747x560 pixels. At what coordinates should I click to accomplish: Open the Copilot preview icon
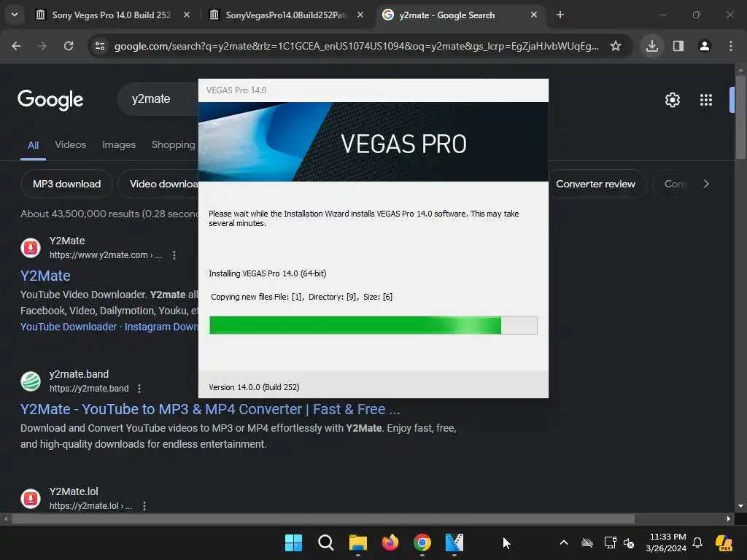(x=724, y=542)
